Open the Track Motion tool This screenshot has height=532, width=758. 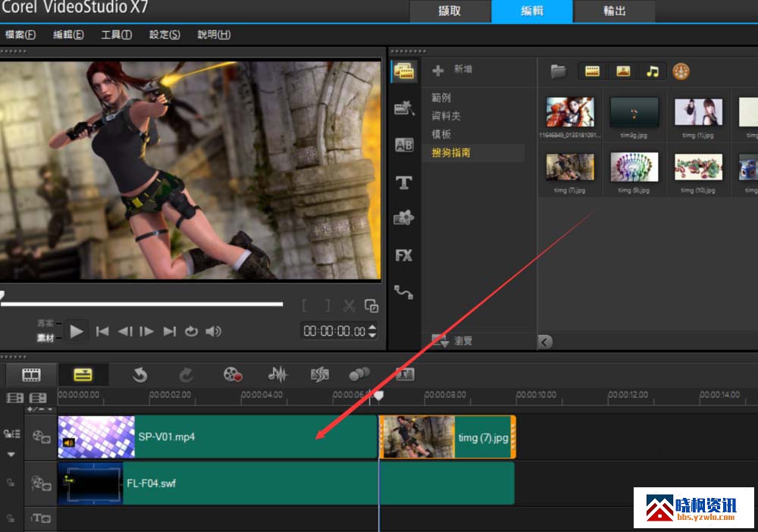(x=359, y=374)
